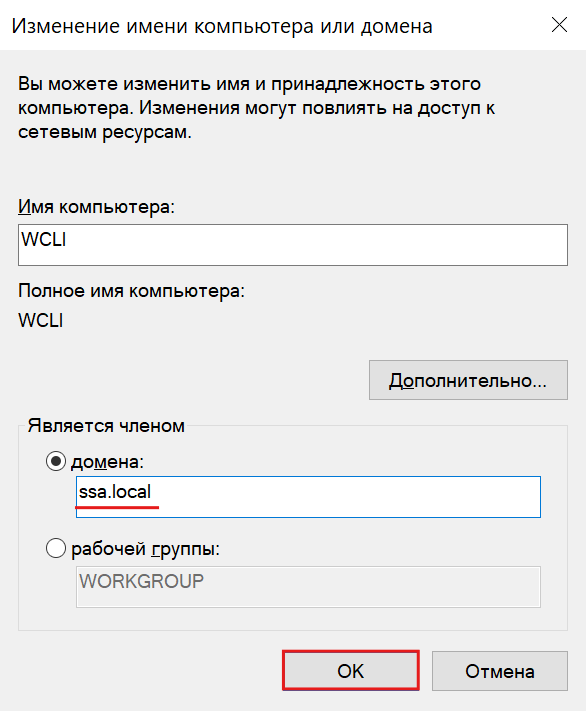Click the dialog title bar text
The image size is (586, 711).
[222, 26]
